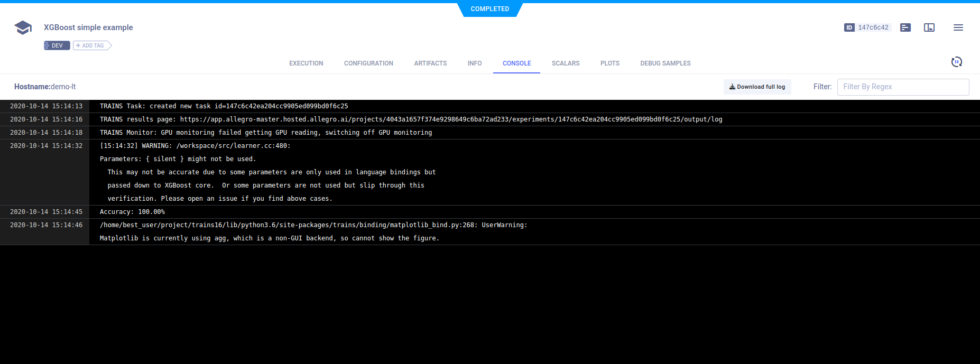Click the Add Tag button

click(x=91, y=45)
